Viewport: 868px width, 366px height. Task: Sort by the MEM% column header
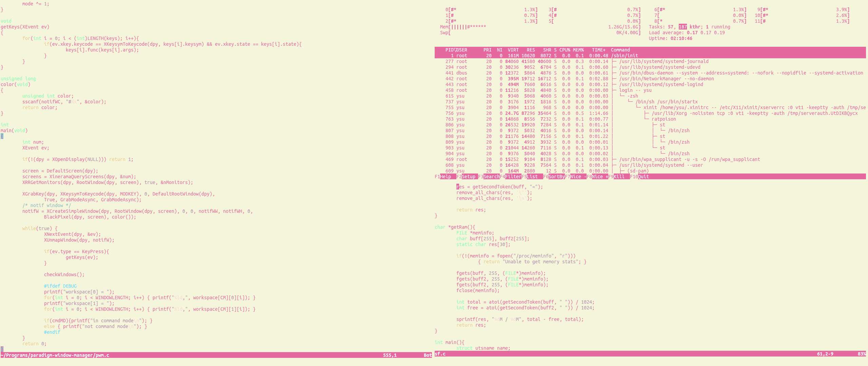(578, 50)
